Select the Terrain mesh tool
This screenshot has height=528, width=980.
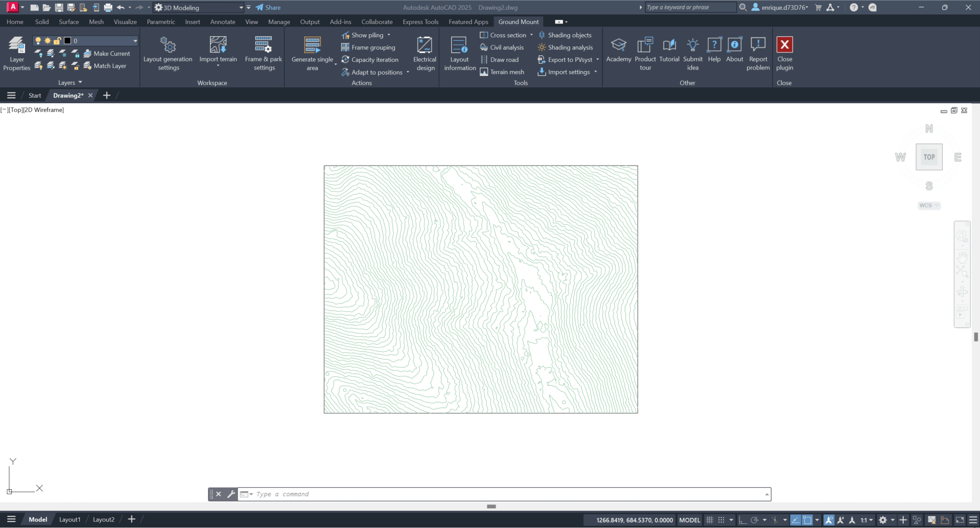(x=502, y=72)
